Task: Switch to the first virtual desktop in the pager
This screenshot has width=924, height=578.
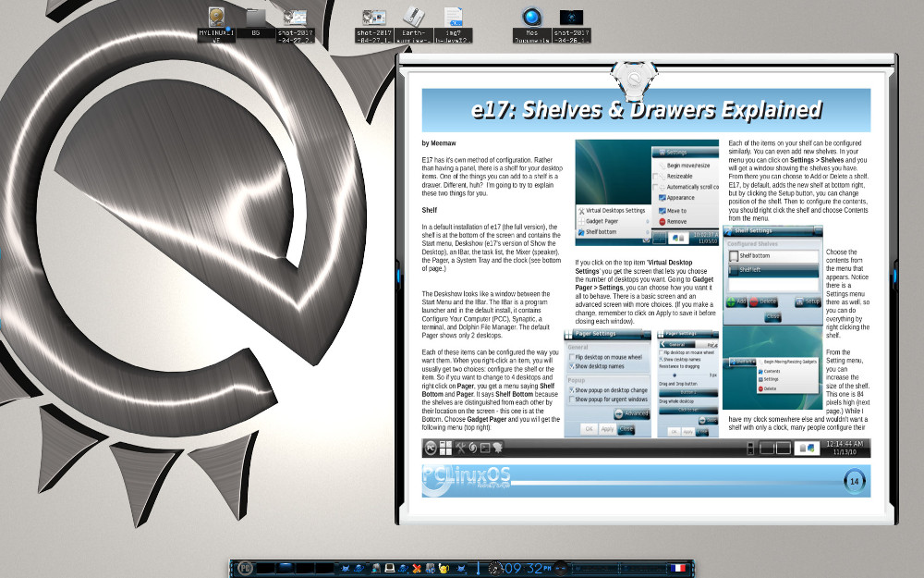Action: [x=265, y=569]
